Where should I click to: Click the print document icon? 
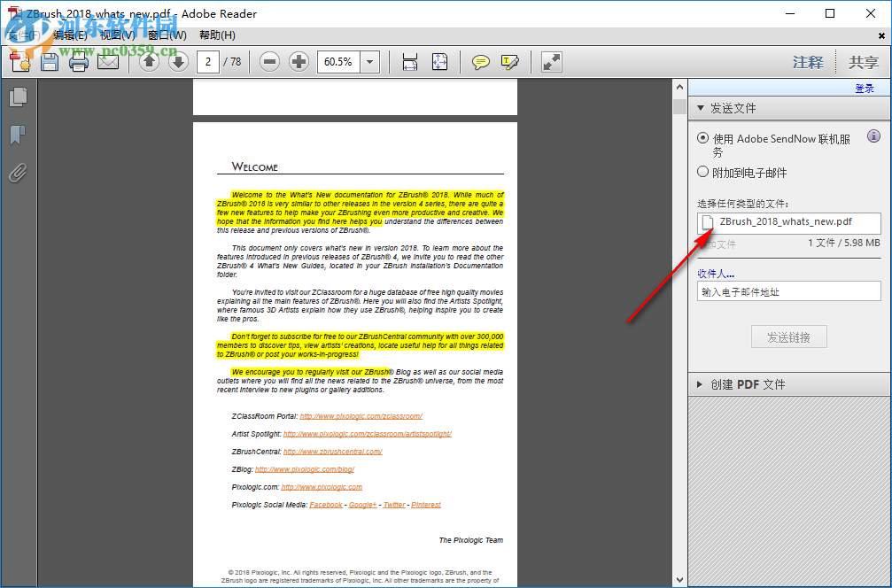coord(79,61)
